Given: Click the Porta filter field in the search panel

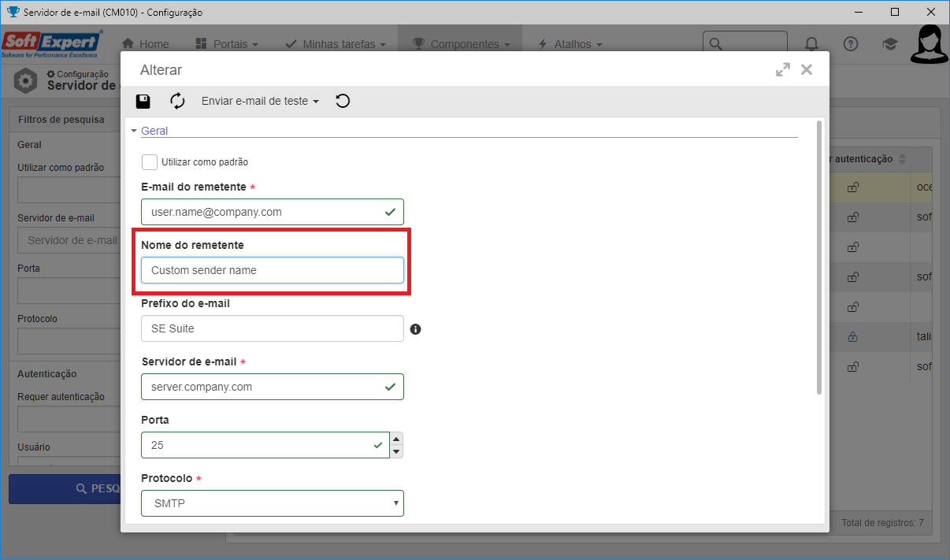Looking at the screenshot, I should pyautogui.click(x=69, y=291).
